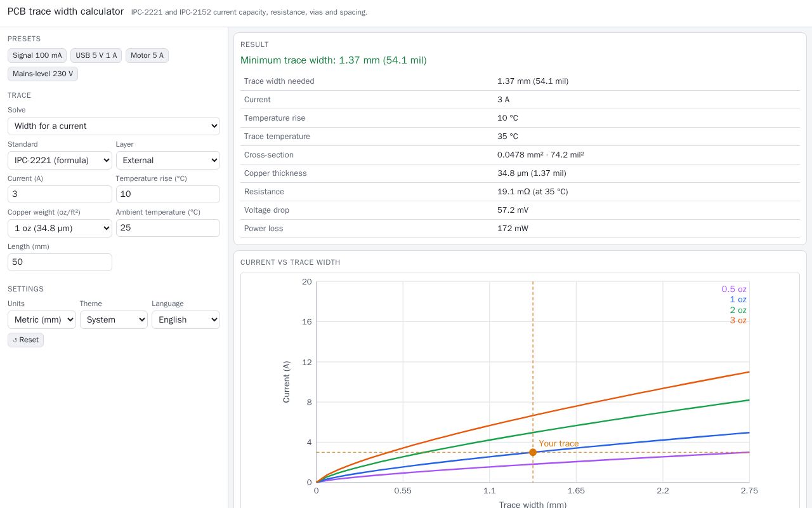Click the 0.5 oz legend entry
The width and height of the screenshot is (812, 508).
click(734, 289)
